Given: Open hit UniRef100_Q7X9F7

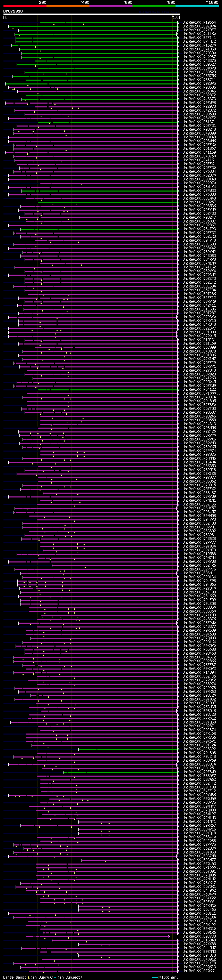Looking at the screenshot, I should pos(199,30).
